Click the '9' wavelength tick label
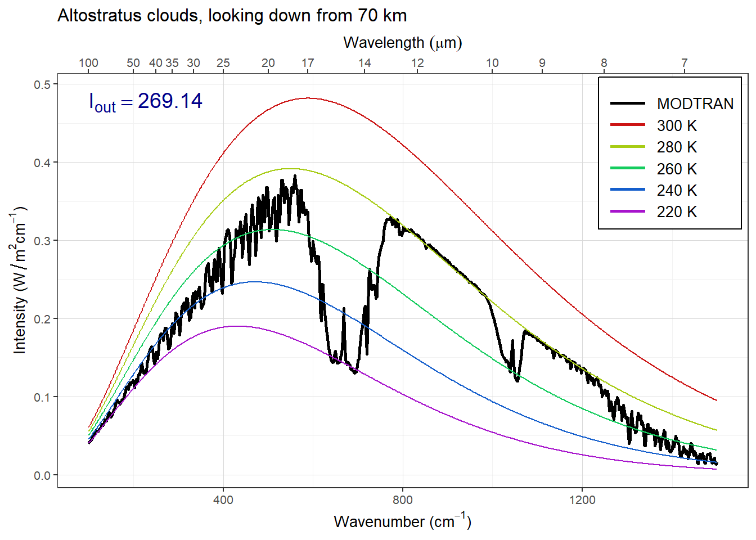 click(x=542, y=63)
